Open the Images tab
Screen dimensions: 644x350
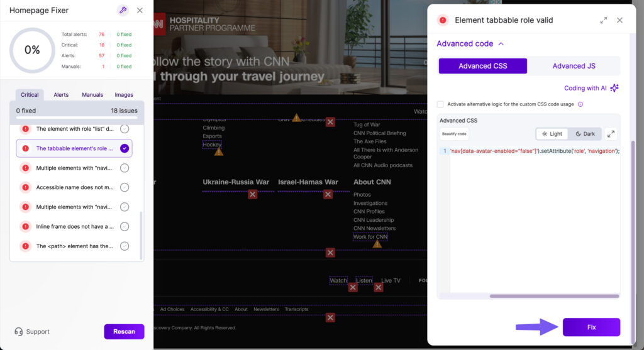pos(124,95)
